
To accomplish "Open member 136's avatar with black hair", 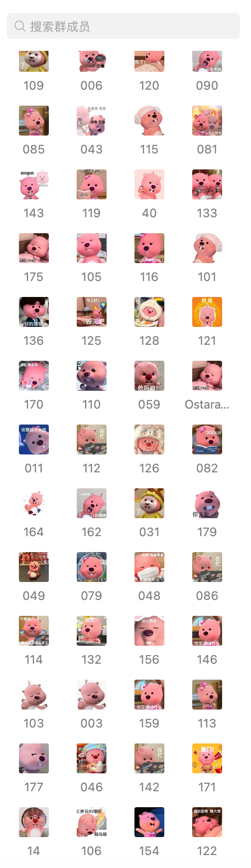I will click(34, 312).
